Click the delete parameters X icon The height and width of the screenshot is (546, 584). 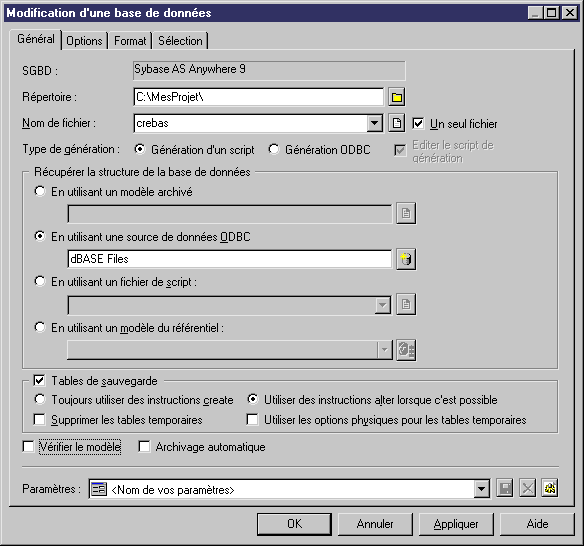(x=527, y=488)
